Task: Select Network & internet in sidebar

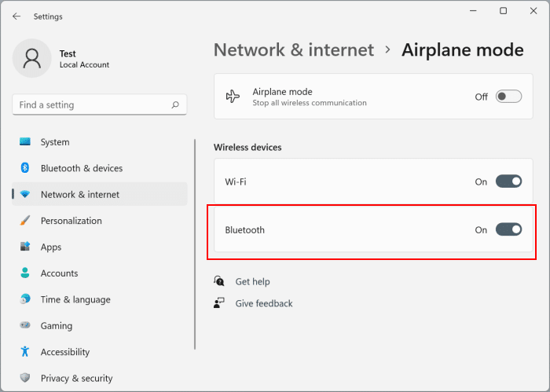Action: tap(100, 194)
